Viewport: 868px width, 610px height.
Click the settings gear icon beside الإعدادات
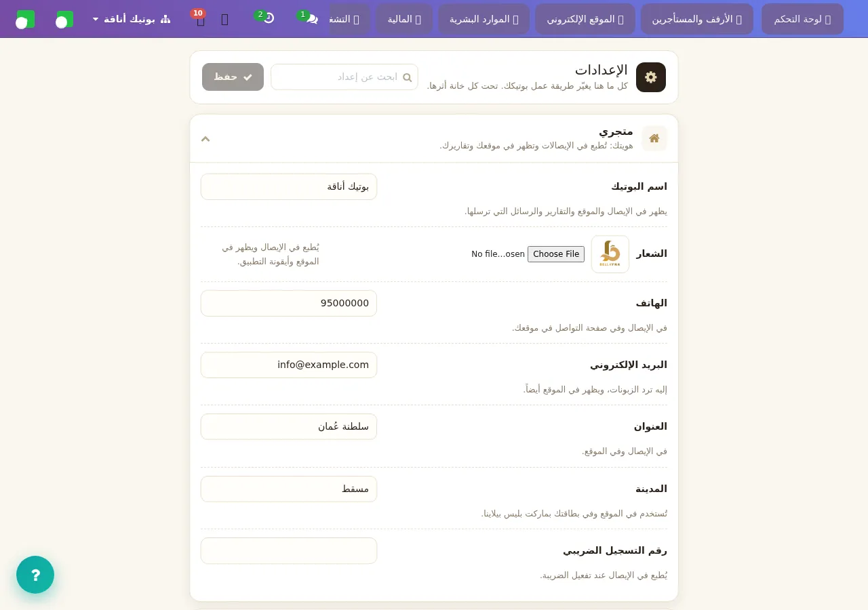point(651,77)
